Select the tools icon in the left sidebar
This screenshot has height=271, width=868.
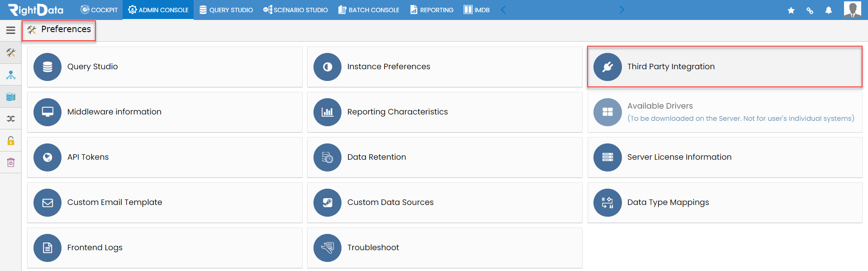pyautogui.click(x=11, y=53)
